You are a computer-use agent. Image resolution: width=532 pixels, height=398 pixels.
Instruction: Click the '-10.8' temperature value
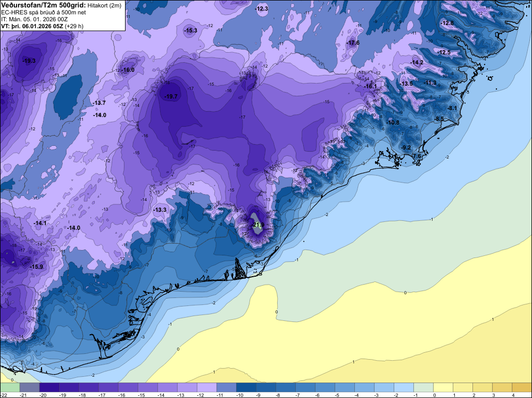pos(393,122)
